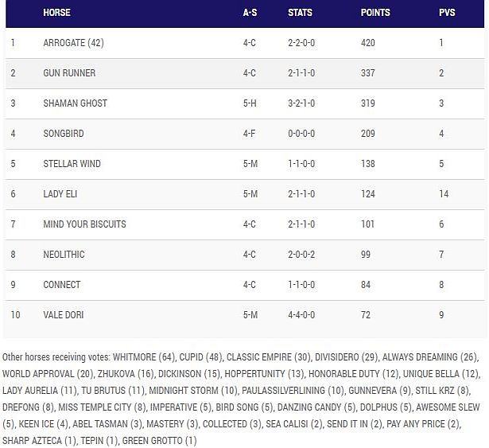Click Lady Eli's PVS value 14
489x448 pixels.
(x=444, y=194)
